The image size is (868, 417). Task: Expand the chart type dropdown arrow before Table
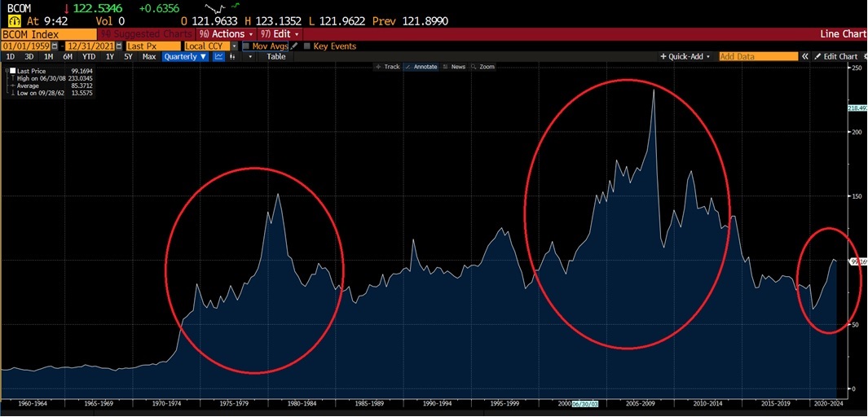251,56
